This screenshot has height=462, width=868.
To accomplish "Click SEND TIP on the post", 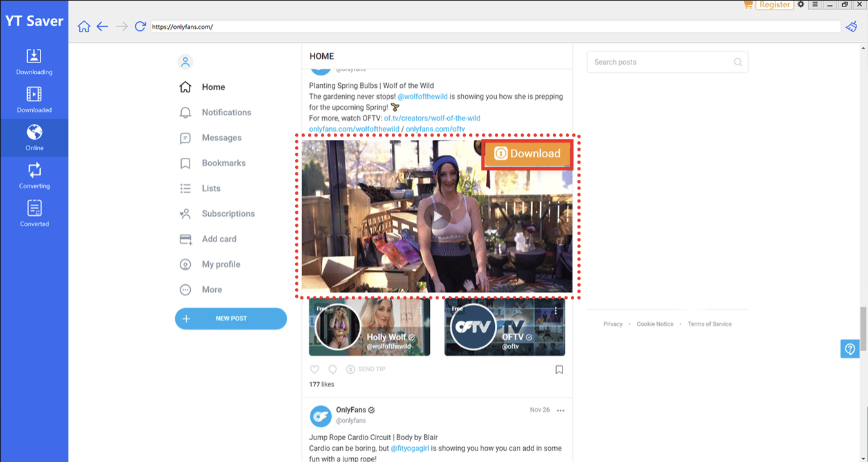I will 365,369.
